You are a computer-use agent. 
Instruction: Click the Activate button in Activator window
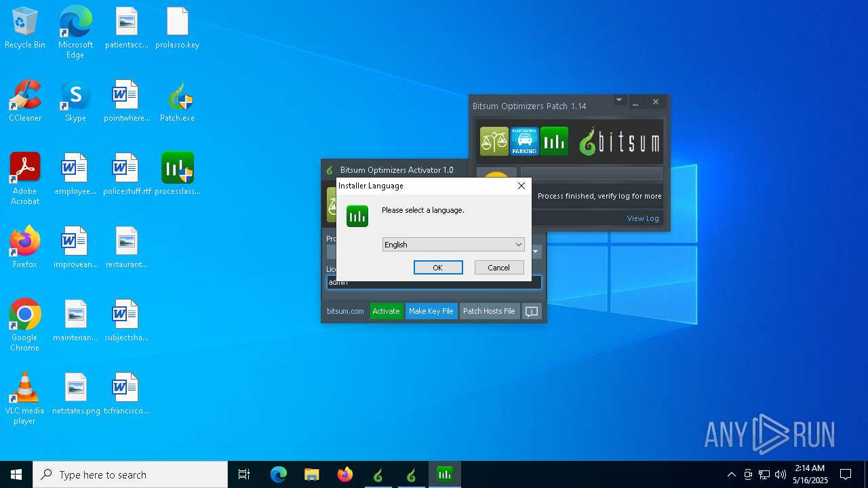coord(386,311)
